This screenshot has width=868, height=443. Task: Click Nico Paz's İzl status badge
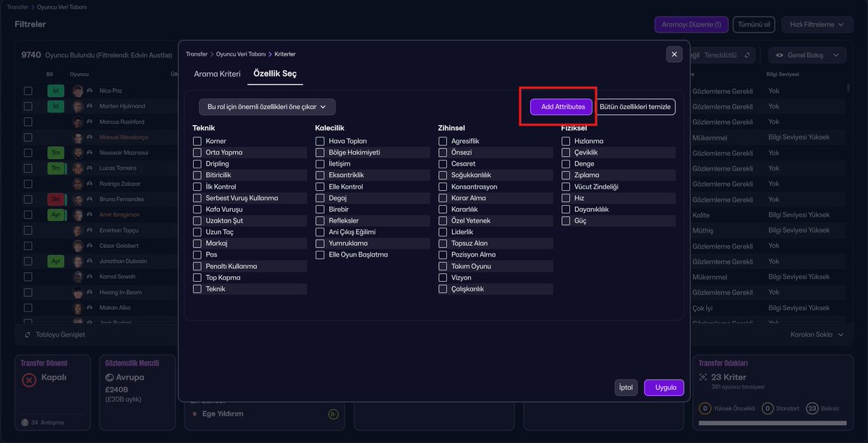coord(55,90)
